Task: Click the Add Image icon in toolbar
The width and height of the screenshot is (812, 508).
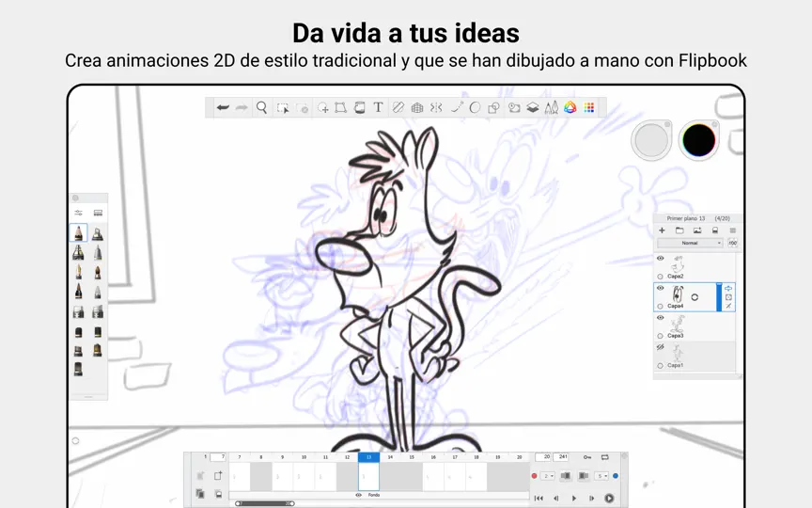Action: [514, 107]
